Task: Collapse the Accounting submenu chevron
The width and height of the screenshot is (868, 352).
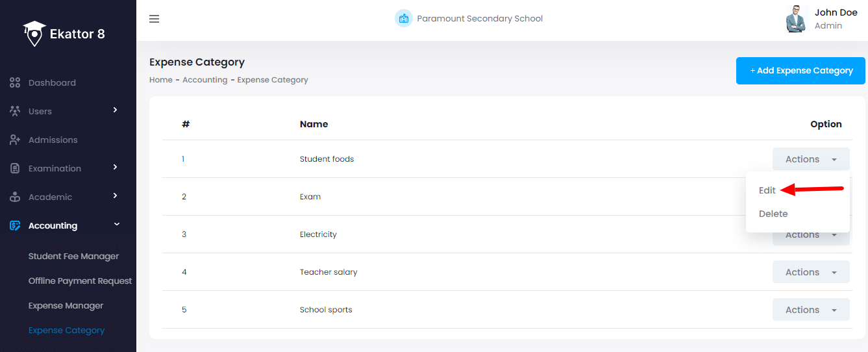Action: click(116, 224)
